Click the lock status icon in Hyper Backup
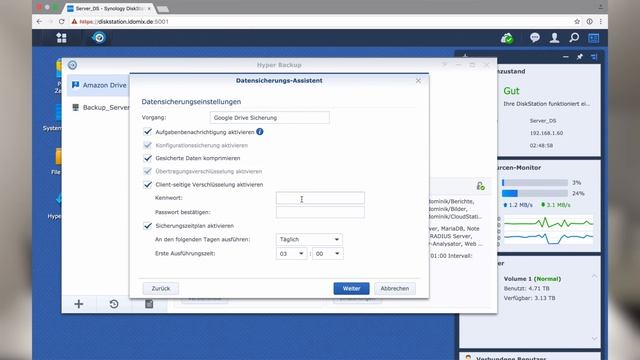Image resolution: width=640 pixels, height=360 pixels. [x=480, y=186]
